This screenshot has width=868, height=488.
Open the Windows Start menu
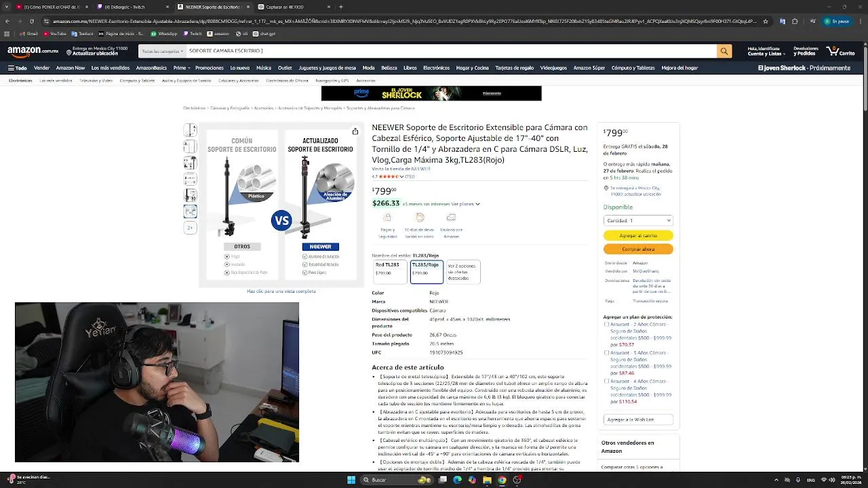351,480
